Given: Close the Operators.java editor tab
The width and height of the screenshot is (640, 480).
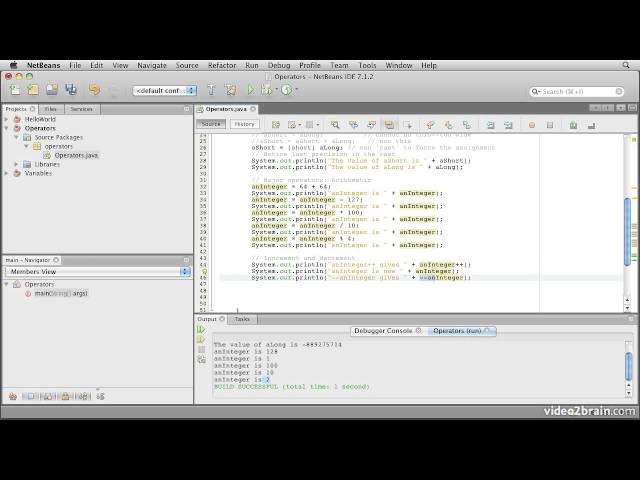Looking at the screenshot, I should (253, 109).
